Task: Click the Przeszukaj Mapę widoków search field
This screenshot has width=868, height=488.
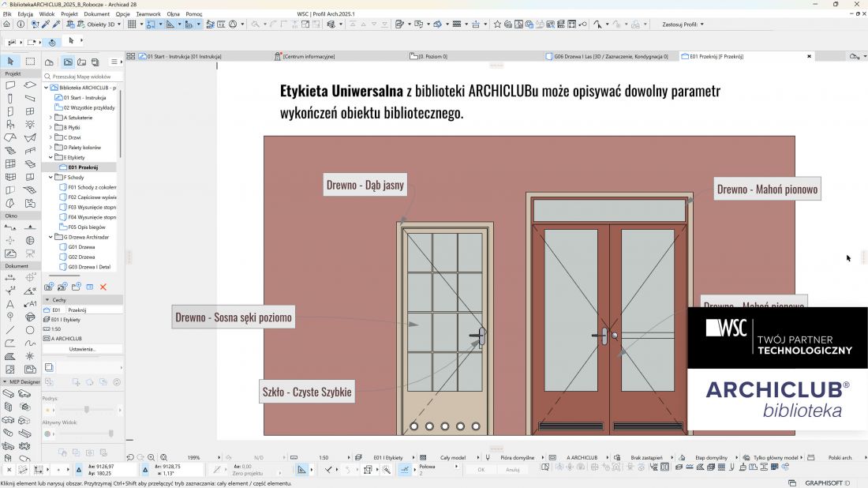Action: 82,77
